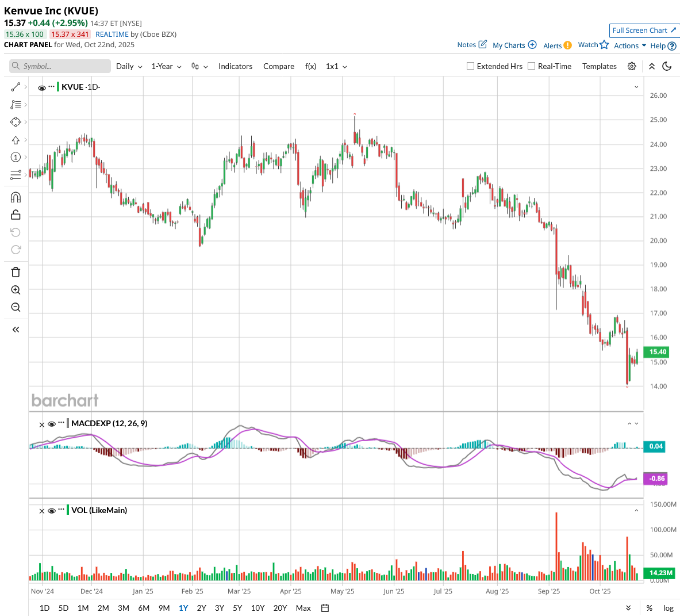Select the trend line drawing tool
This screenshot has height=616, width=680.
16,87
